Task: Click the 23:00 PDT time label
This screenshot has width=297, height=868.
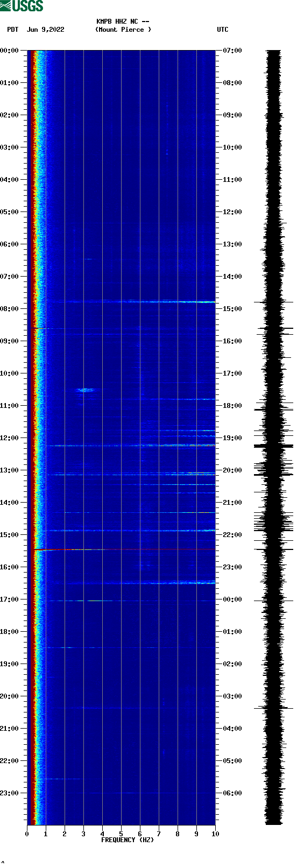Action: [x=9, y=793]
